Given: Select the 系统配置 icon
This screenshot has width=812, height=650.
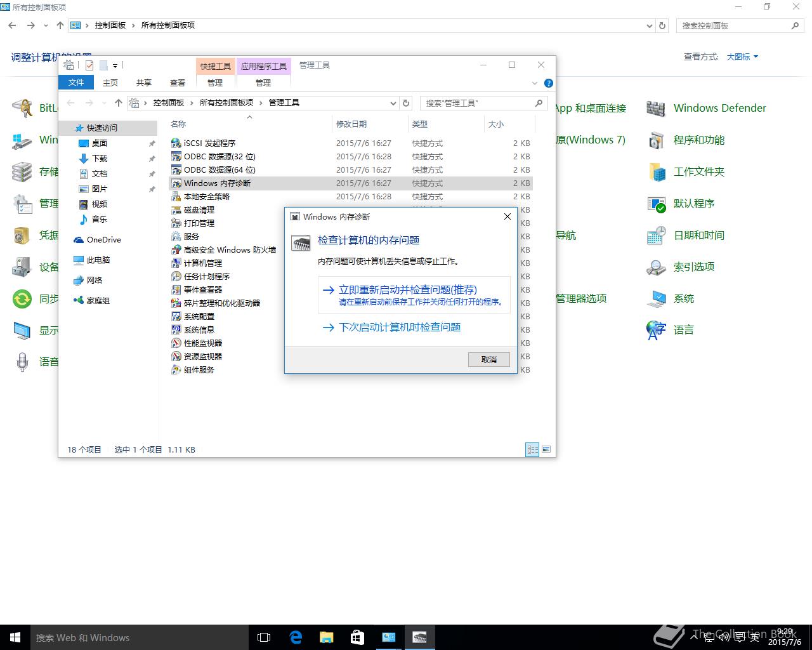Looking at the screenshot, I should [x=176, y=316].
